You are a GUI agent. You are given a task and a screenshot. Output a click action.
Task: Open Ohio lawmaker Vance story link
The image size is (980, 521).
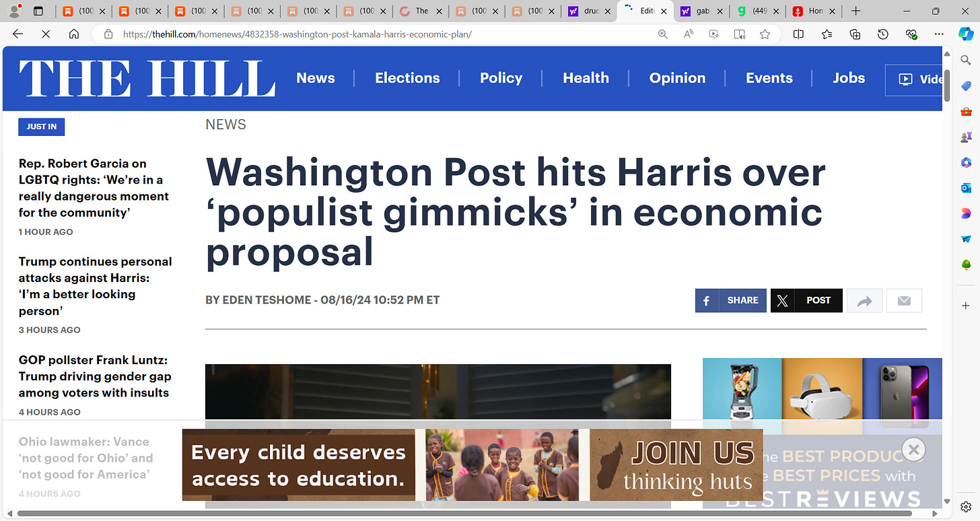point(85,458)
